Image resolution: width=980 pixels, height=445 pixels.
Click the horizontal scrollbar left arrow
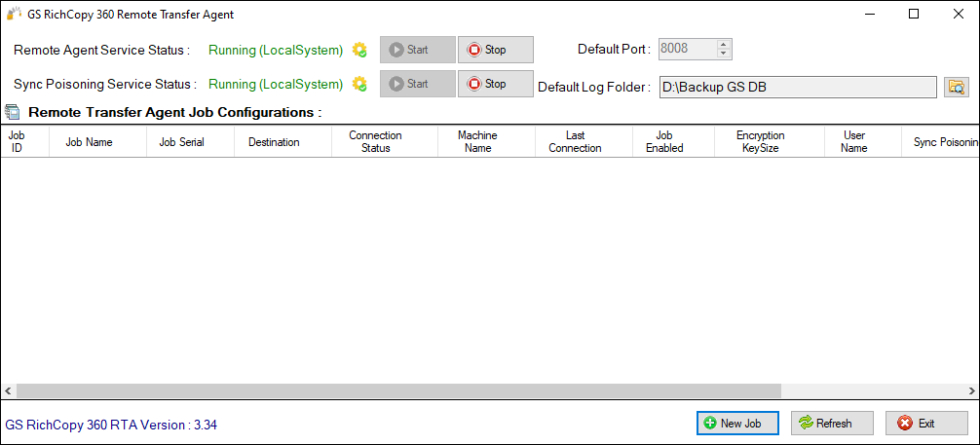tap(8, 390)
